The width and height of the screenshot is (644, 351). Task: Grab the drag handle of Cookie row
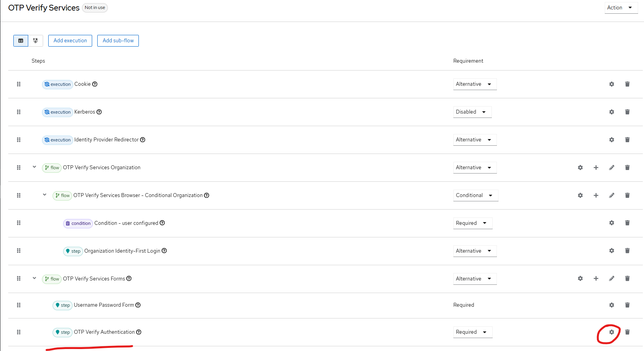pyautogui.click(x=18, y=84)
